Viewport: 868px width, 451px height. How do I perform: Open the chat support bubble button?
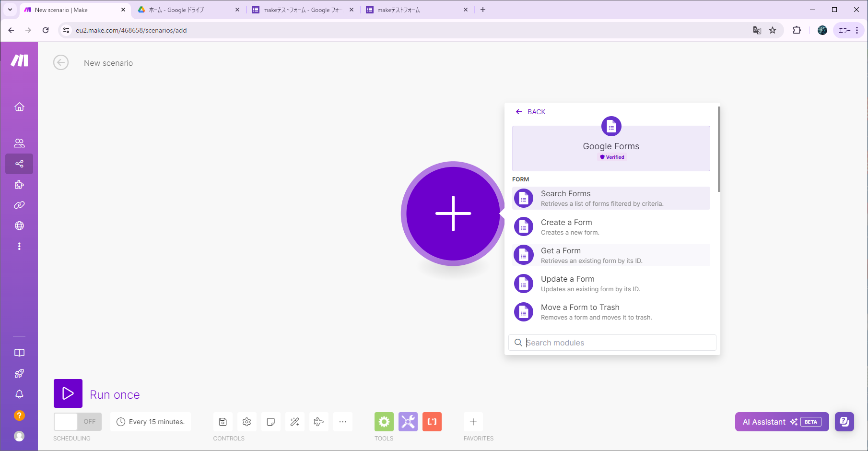tap(845, 422)
